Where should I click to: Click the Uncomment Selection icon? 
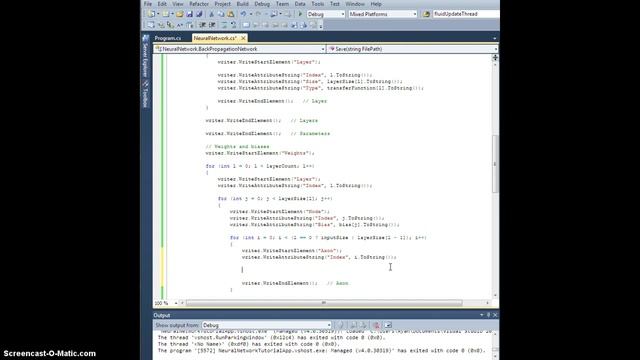(233, 25)
